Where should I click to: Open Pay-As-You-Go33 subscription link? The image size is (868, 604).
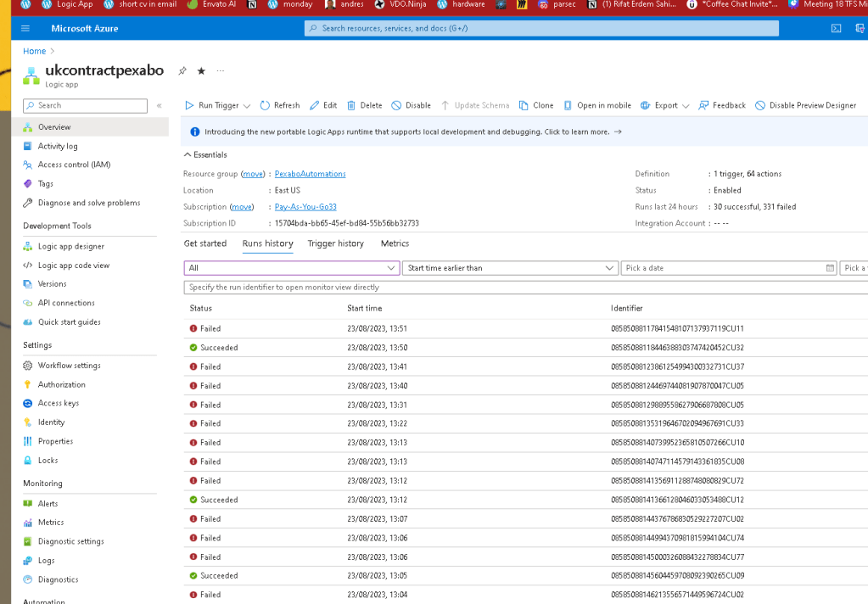point(305,206)
